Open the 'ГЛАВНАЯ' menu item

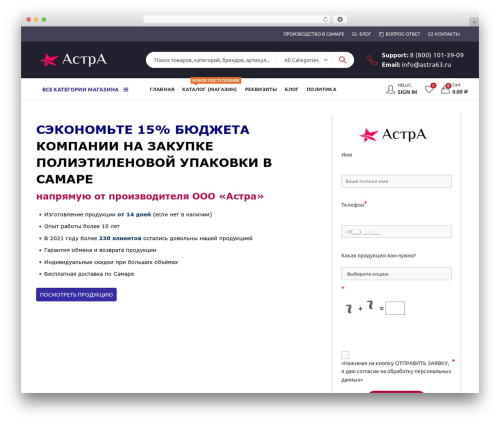[162, 89]
